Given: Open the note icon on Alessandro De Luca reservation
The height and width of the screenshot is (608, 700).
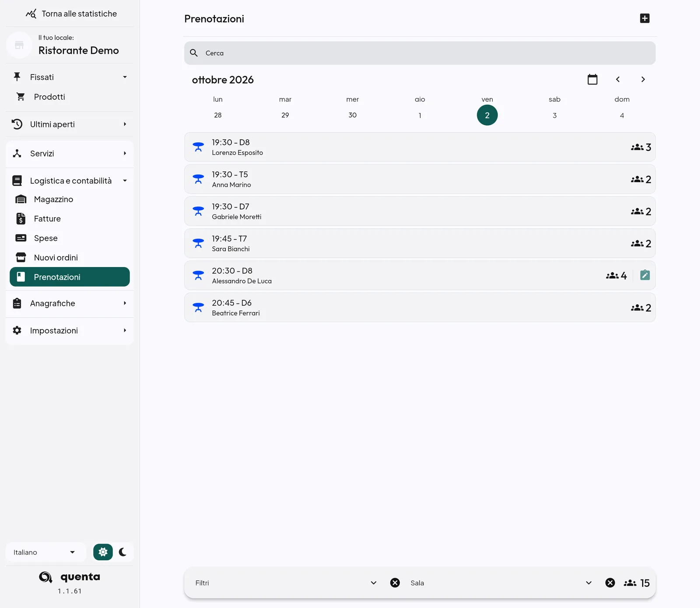Looking at the screenshot, I should pos(645,275).
